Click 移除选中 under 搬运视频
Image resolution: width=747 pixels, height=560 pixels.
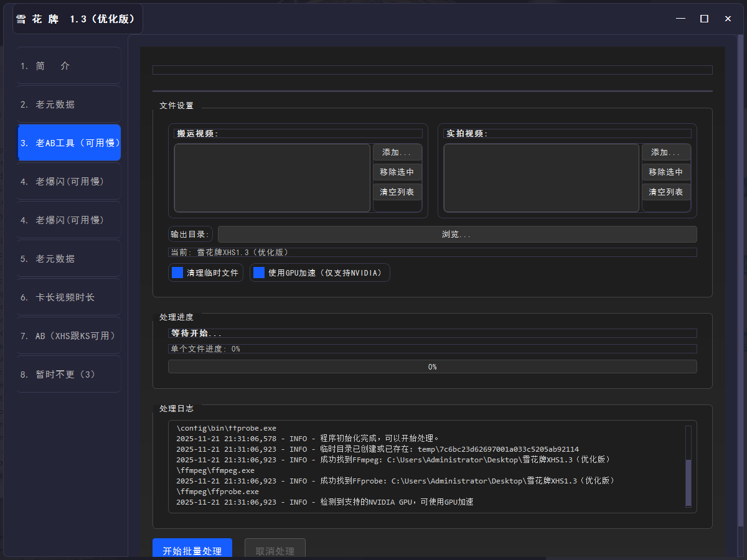[397, 172]
